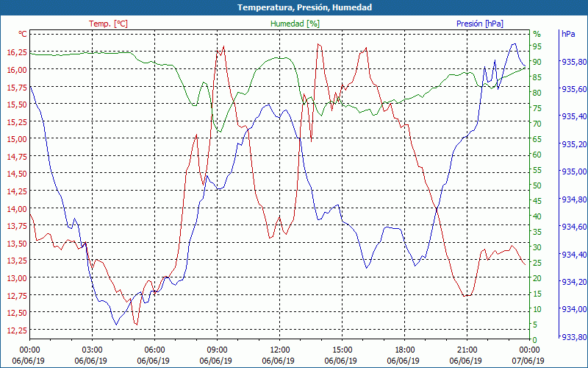Screen dimensions: 588x368
Task: Click green humidity axis value 25
Action: pos(537,263)
